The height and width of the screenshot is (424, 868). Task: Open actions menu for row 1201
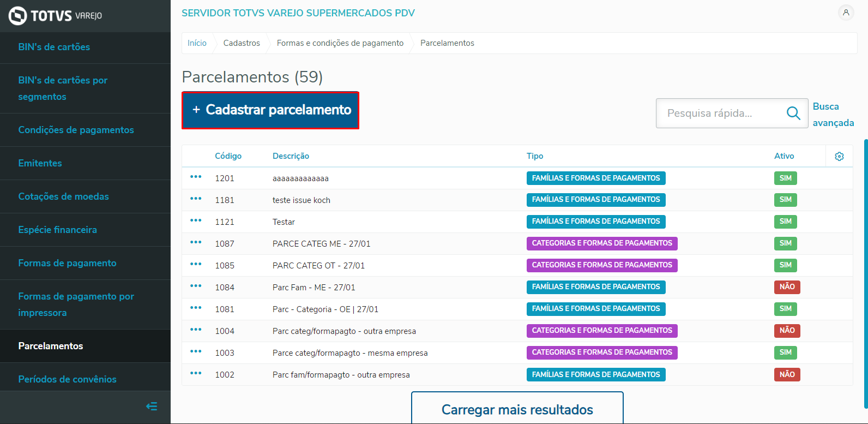196,177
